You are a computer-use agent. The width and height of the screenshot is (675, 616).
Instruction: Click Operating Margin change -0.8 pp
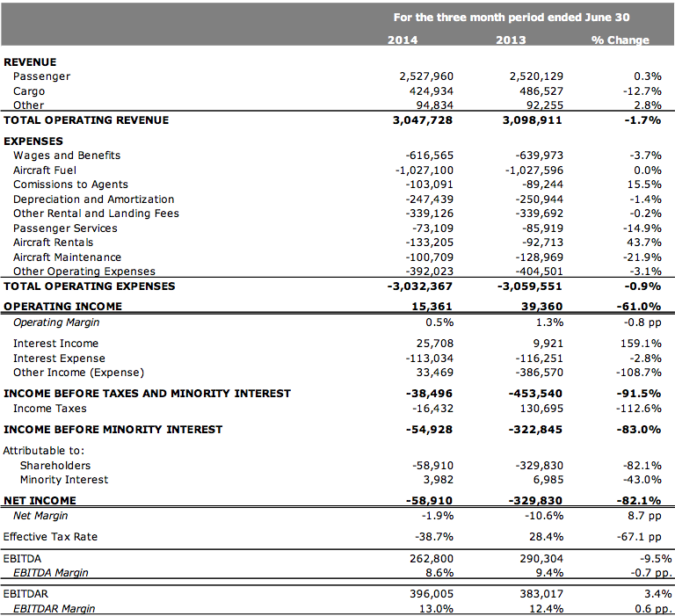[642, 322]
